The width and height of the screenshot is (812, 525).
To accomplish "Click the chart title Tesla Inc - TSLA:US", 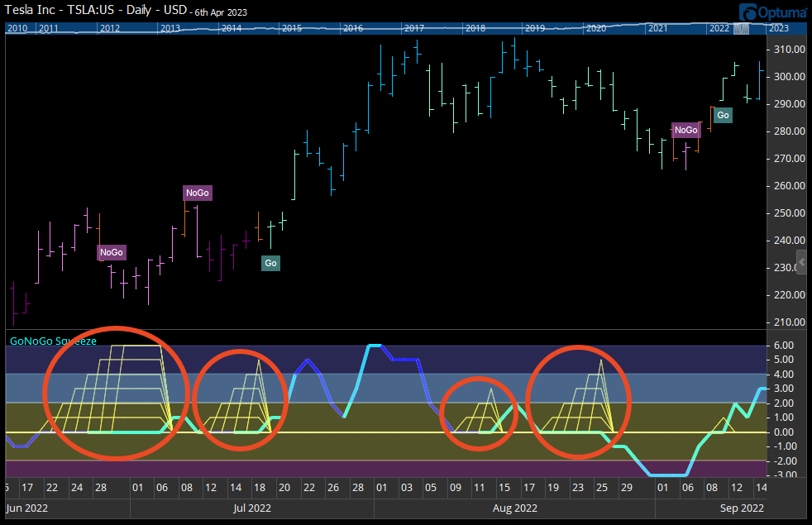I will (59, 10).
